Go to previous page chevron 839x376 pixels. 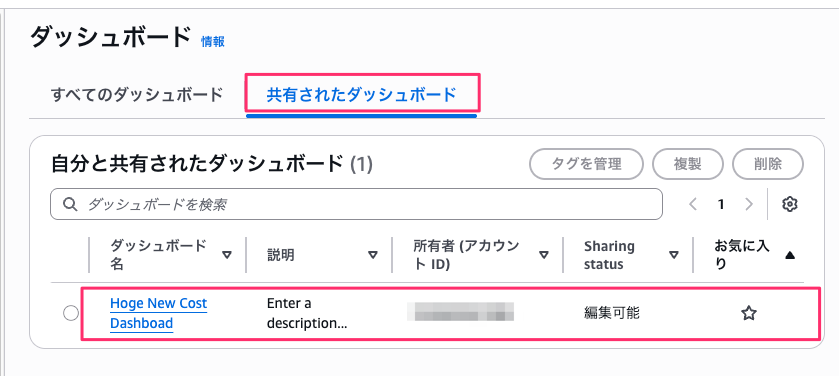pyautogui.click(x=693, y=204)
